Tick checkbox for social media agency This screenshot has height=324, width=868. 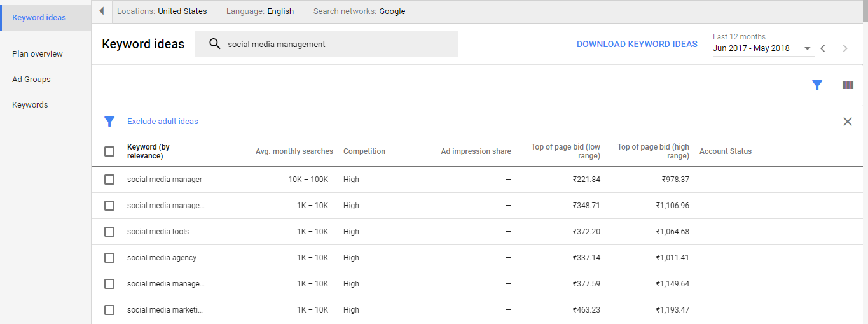109,258
